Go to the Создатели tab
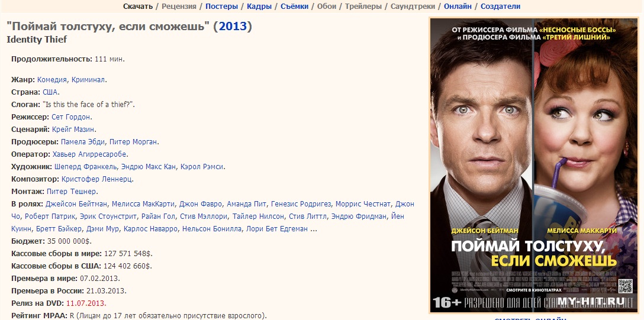 (x=500, y=6)
